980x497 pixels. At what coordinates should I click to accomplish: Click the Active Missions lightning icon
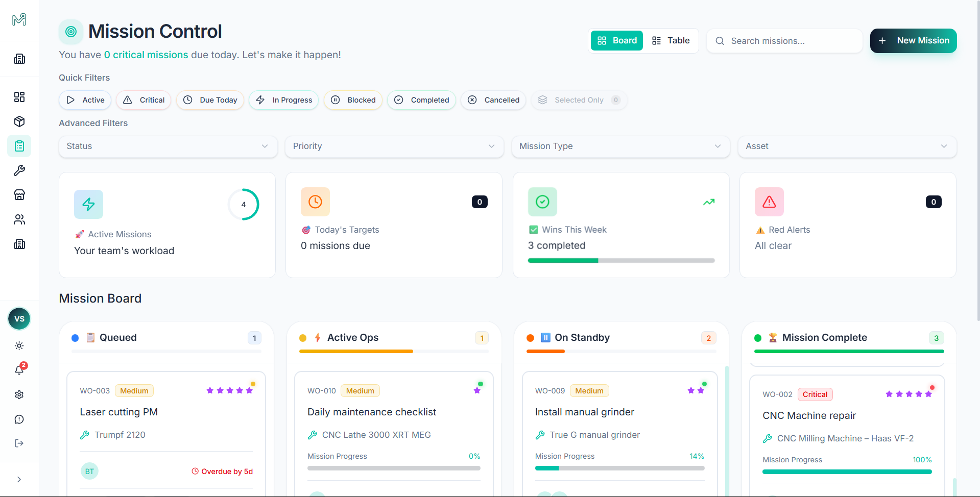coord(88,204)
